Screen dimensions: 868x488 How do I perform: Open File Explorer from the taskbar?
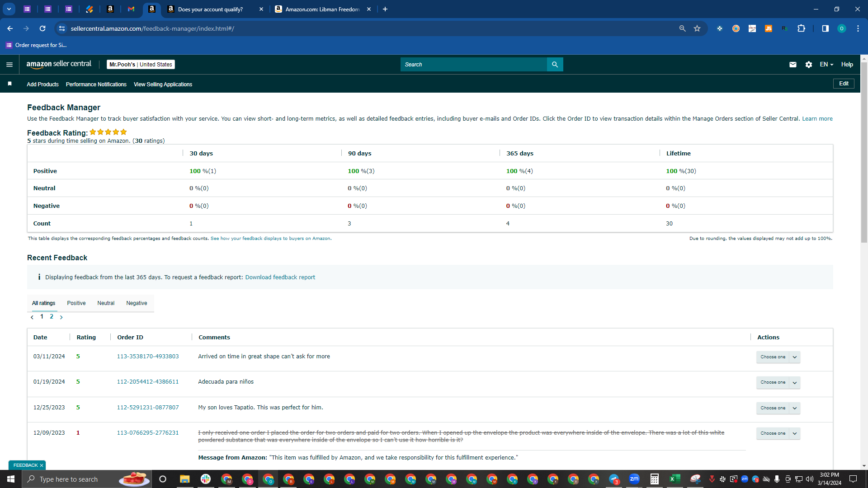pos(184,479)
